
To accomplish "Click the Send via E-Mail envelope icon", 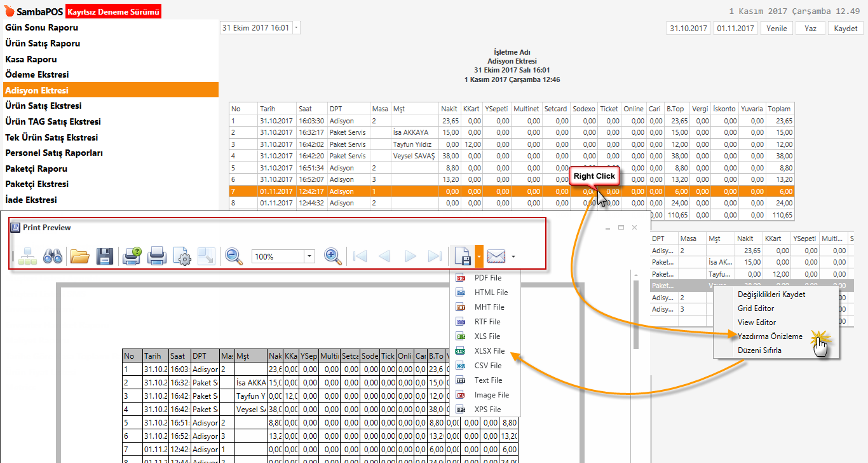I will coord(496,256).
